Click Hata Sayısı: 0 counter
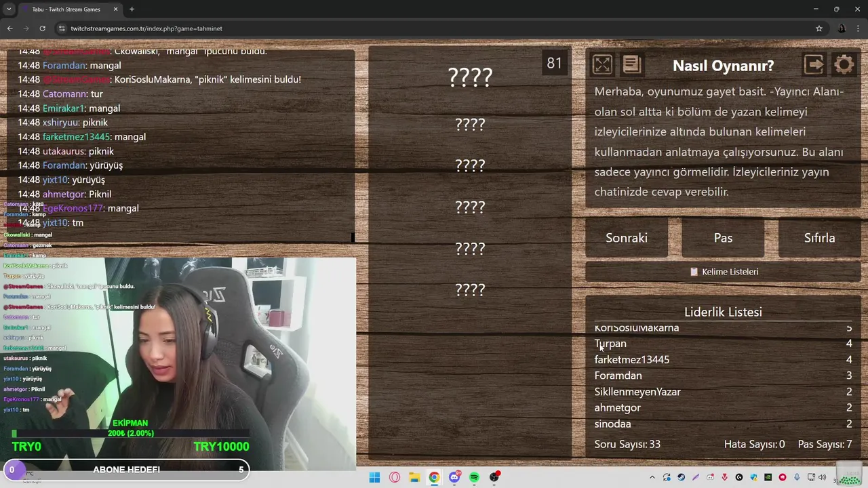868x488 pixels. [754, 445]
